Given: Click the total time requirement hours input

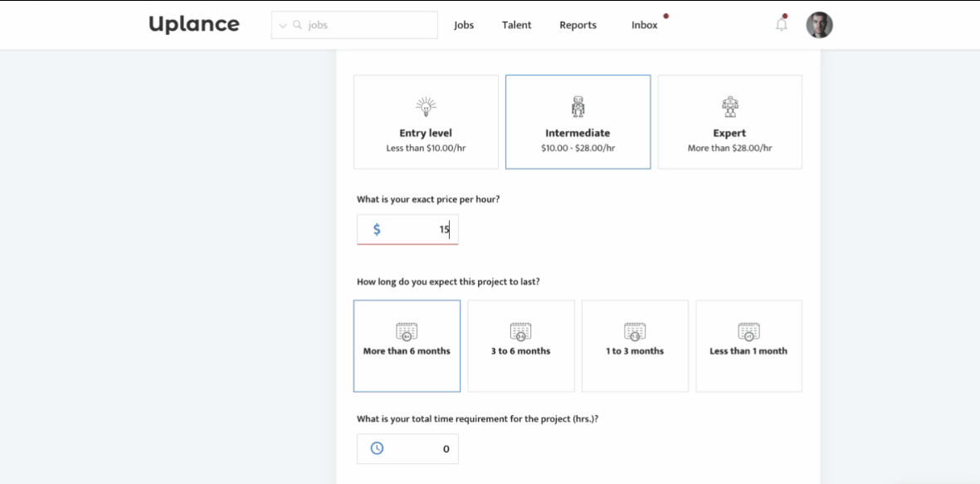Looking at the screenshot, I should click(419, 448).
